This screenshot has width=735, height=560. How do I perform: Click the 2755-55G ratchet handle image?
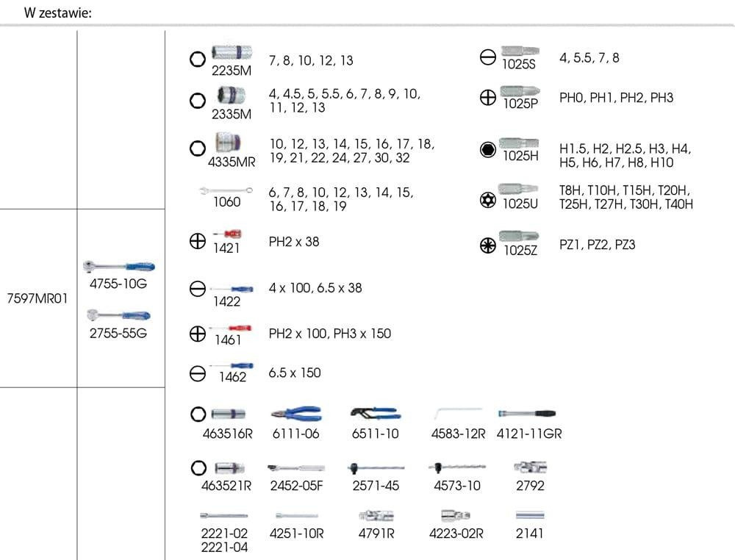120,315
